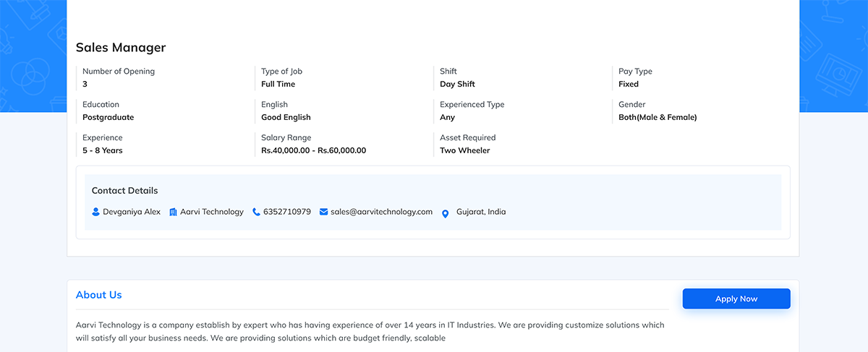Screen dimensions: 868x352
Task: Click the location pin icon beside Gujarat
Action: click(x=445, y=213)
